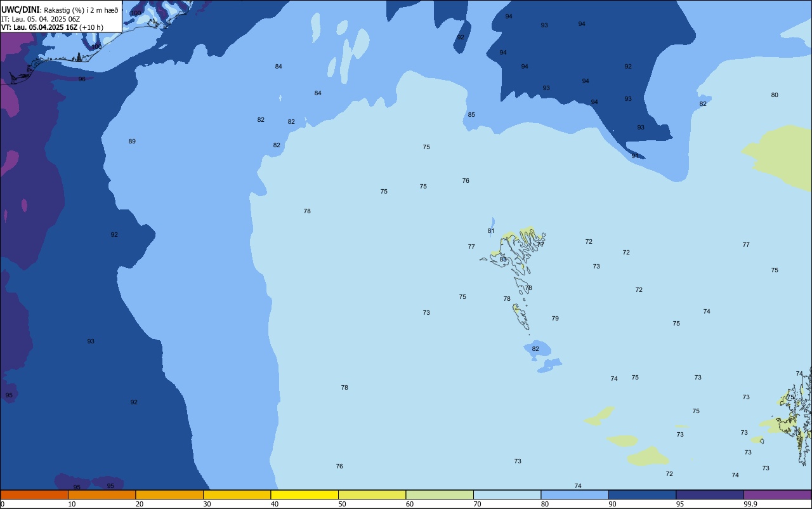Click the legend scale label '40'
Image resolution: width=812 pixels, height=509 pixels.
[x=274, y=504]
